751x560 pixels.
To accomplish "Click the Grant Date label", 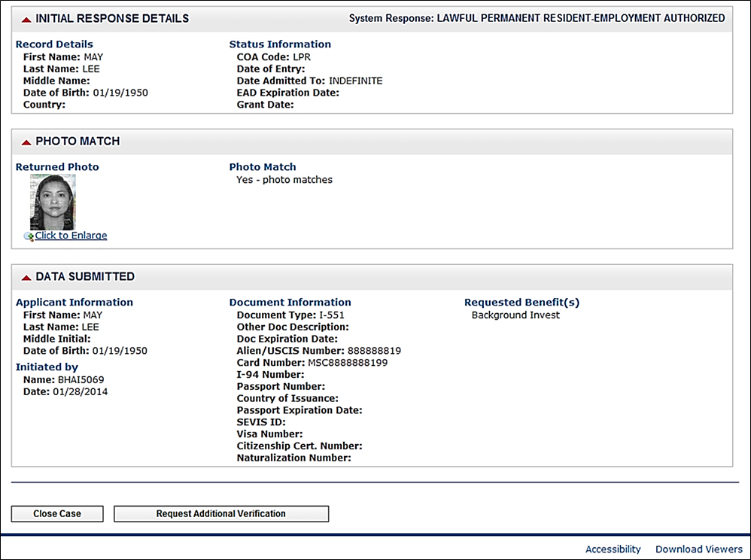I will [x=266, y=105].
